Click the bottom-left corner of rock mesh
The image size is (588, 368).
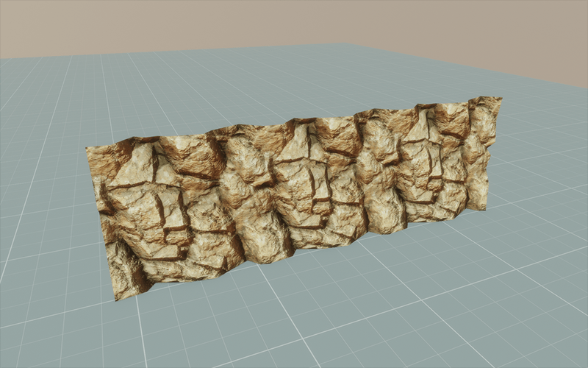tap(118, 297)
